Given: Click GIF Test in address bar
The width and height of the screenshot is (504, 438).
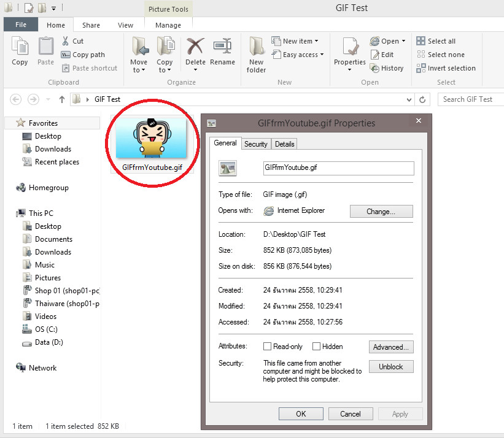Looking at the screenshot, I should [107, 99].
